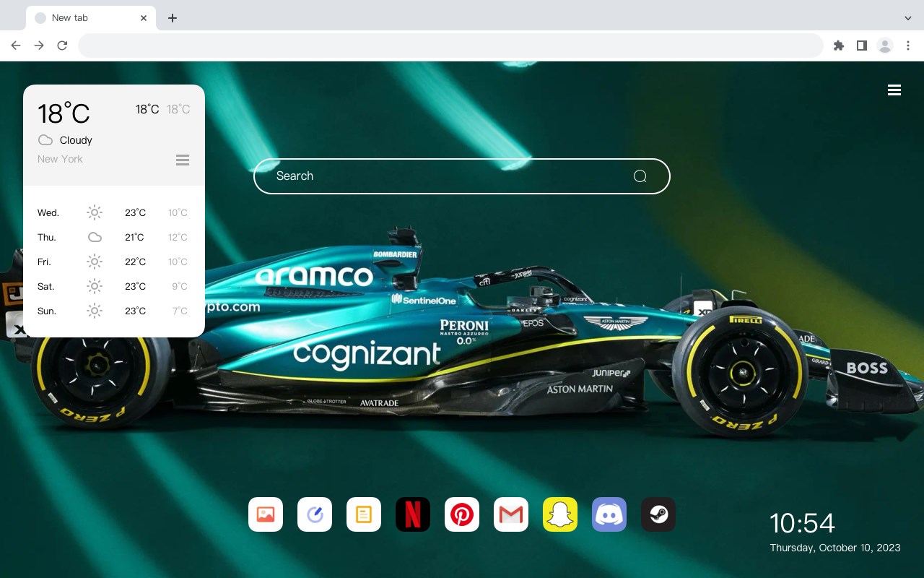The width and height of the screenshot is (924, 578).
Task: Open the weather widget menu icon
Action: point(183,160)
